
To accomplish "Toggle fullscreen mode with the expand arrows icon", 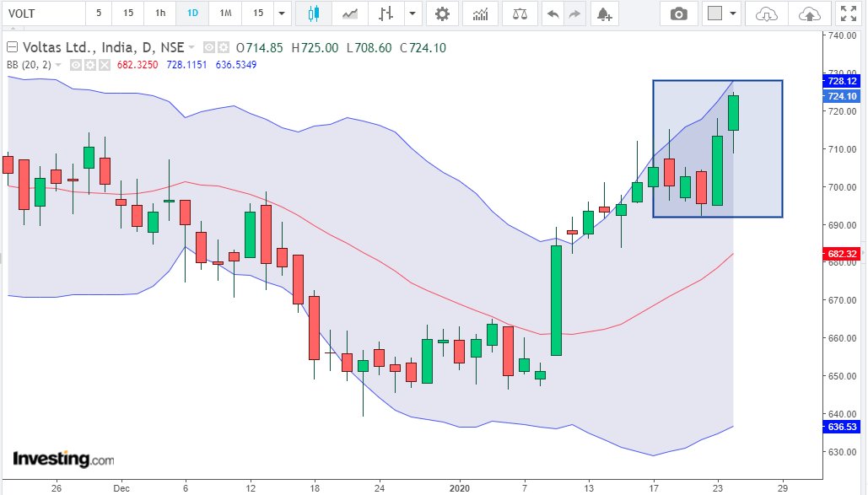I will click(849, 13).
